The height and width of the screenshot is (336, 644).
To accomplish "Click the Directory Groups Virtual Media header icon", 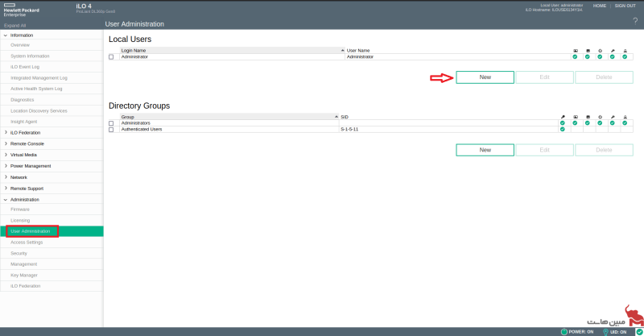I will pyautogui.click(x=588, y=117).
